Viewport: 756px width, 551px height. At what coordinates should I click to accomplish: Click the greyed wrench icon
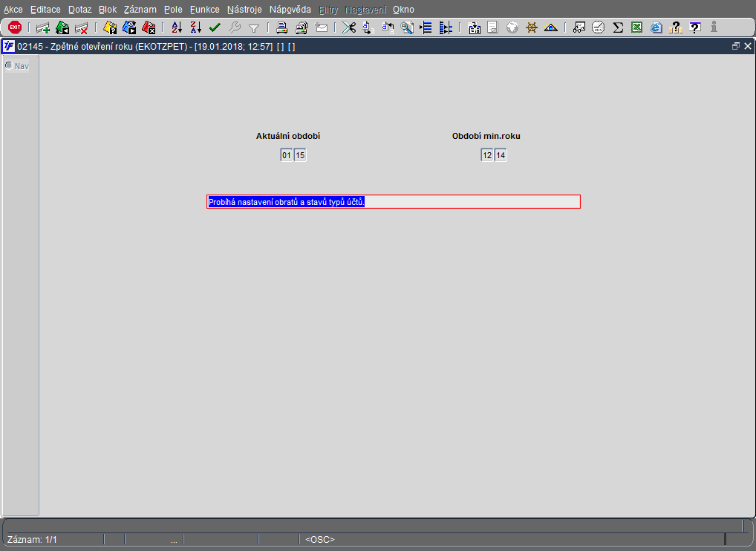click(235, 27)
